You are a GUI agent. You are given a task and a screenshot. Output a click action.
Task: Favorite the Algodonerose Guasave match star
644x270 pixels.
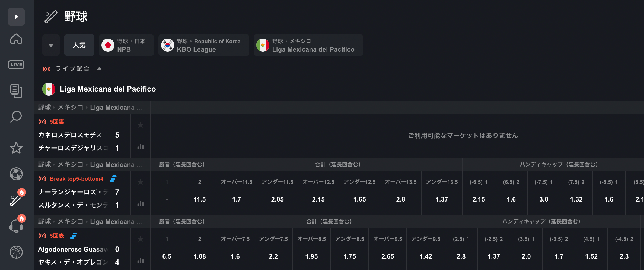[x=141, y=239]
